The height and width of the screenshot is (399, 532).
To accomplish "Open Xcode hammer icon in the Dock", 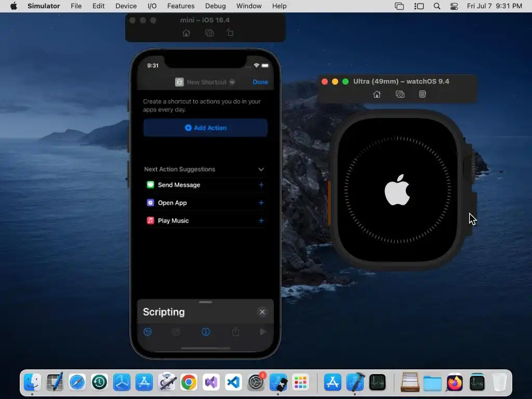I will [x=355, y=382].
